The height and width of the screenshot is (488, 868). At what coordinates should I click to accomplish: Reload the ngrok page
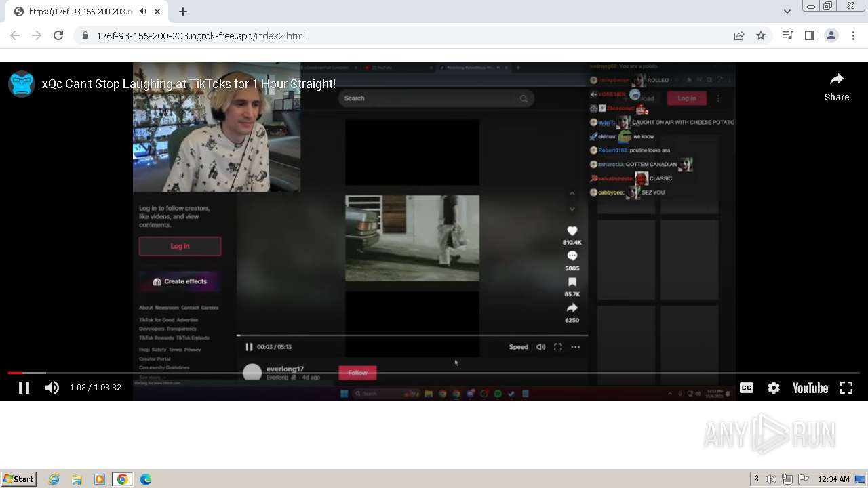[x=58, y=35]
